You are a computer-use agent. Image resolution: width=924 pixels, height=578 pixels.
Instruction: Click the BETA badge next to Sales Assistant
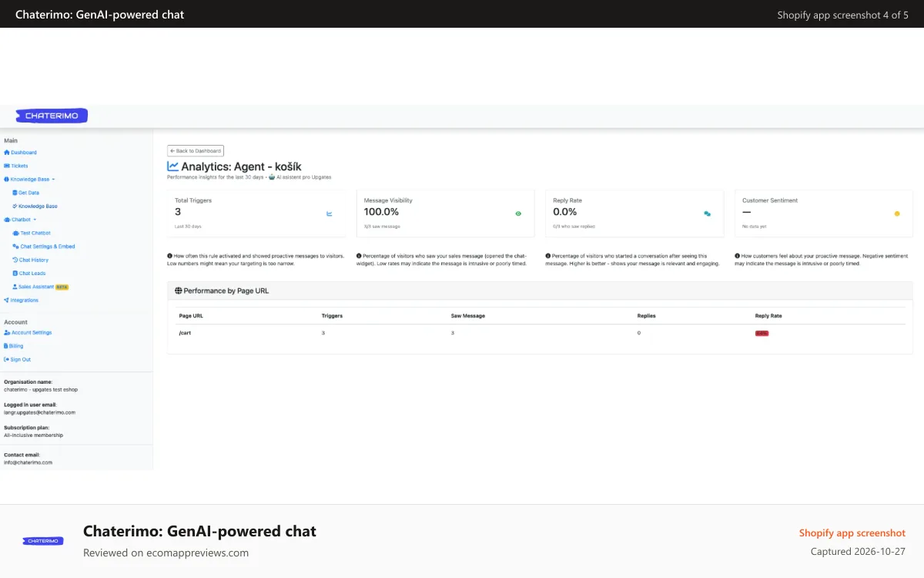click(x=62, y=287)
